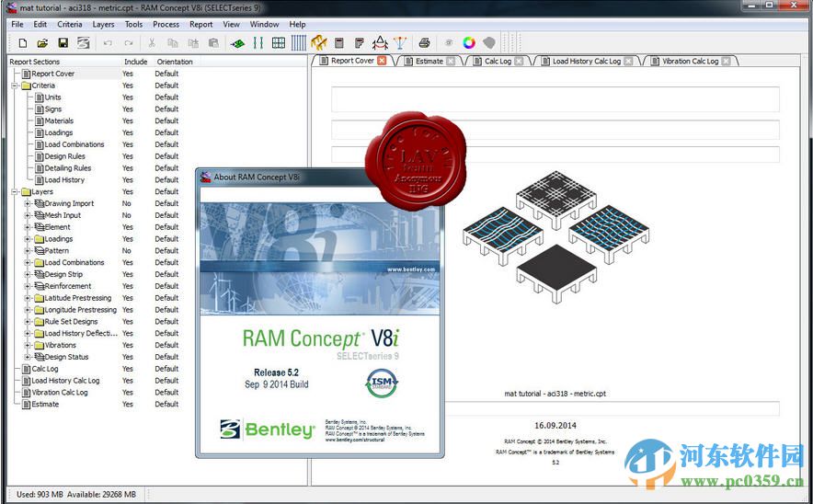The image size is (813, 504).
Task: Run calculation with the calculator icon
Action: click(x=339, y=43)
